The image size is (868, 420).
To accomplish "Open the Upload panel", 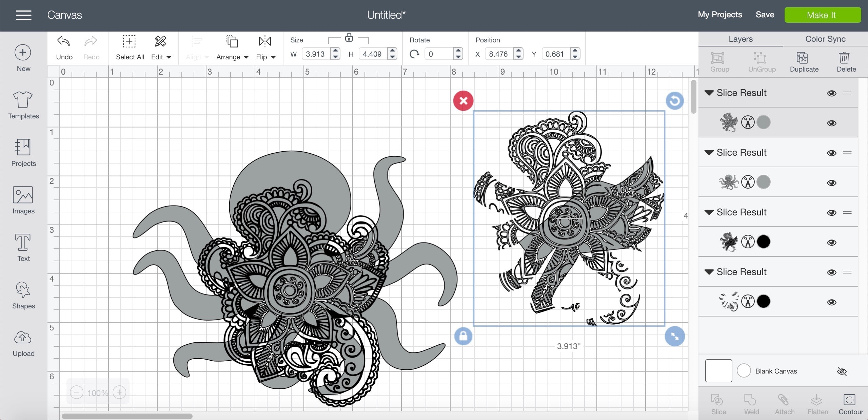I will tap(23, 343).
